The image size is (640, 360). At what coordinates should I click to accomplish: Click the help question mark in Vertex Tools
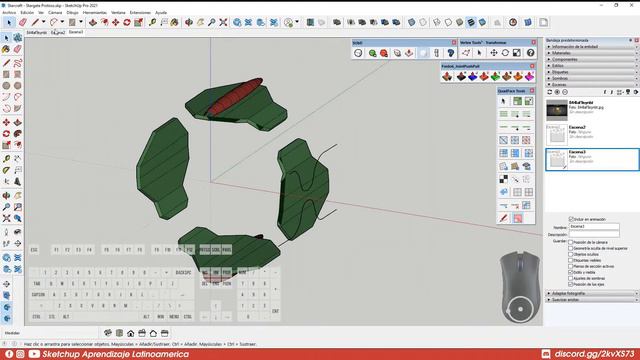coord(530,53)
